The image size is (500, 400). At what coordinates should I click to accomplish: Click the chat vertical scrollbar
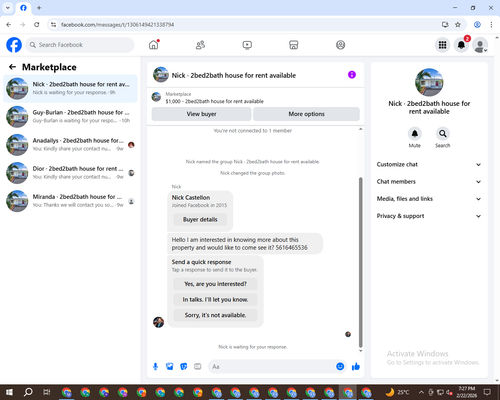tap(360, 262)
